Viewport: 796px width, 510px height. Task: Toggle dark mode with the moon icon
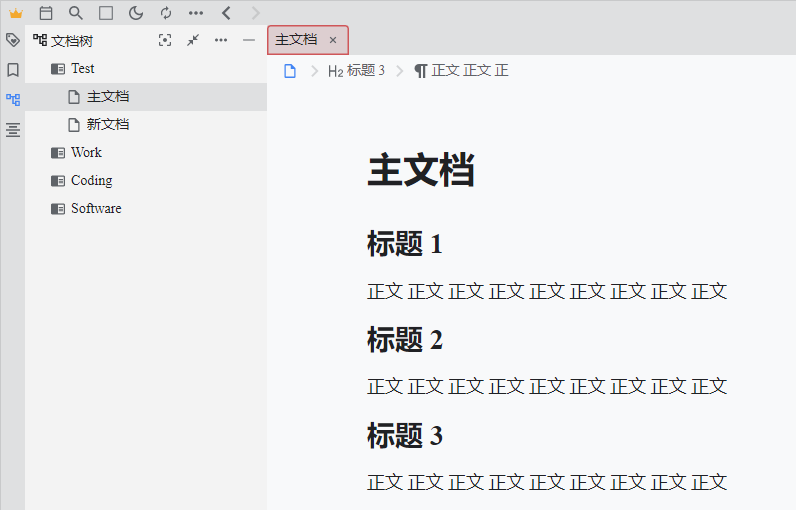(136, 13)
